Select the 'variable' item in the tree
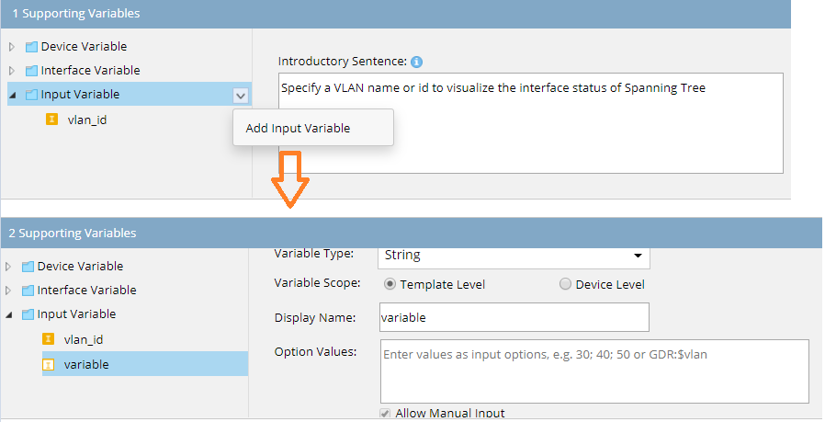The width and height of the screenshot is (824, 424). (x=86, y=365)
